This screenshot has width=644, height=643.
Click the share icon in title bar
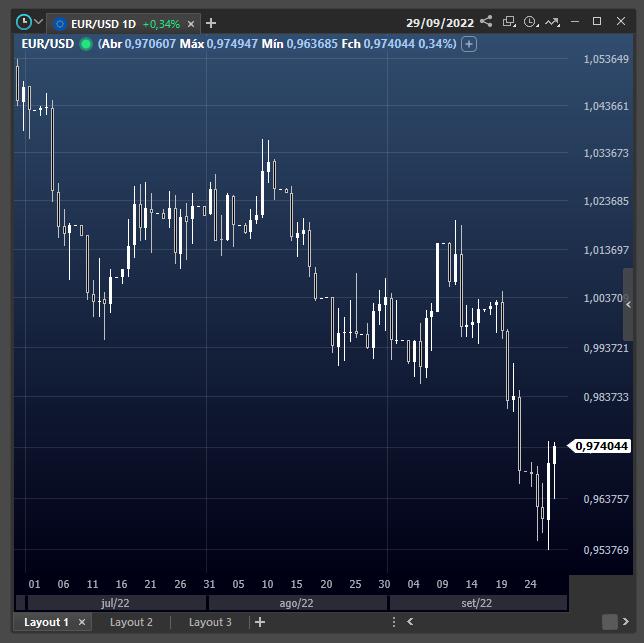(x=486, y=21)
